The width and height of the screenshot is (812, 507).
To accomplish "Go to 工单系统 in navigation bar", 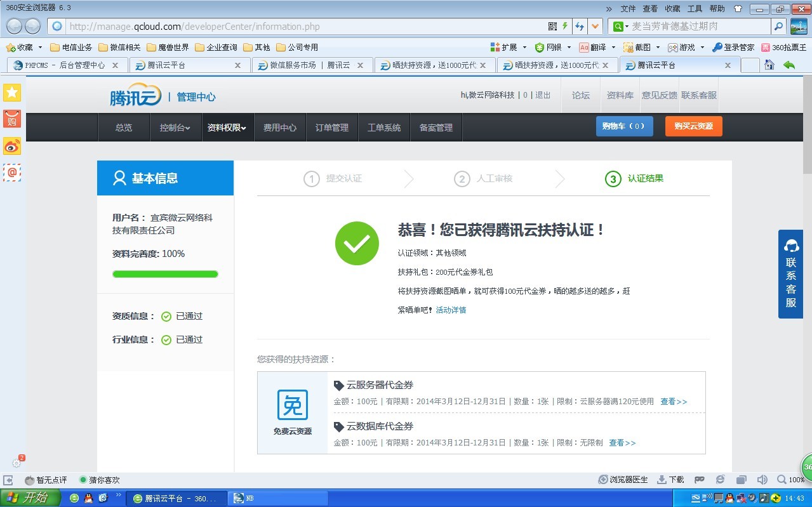I will (x=384, y=128).
